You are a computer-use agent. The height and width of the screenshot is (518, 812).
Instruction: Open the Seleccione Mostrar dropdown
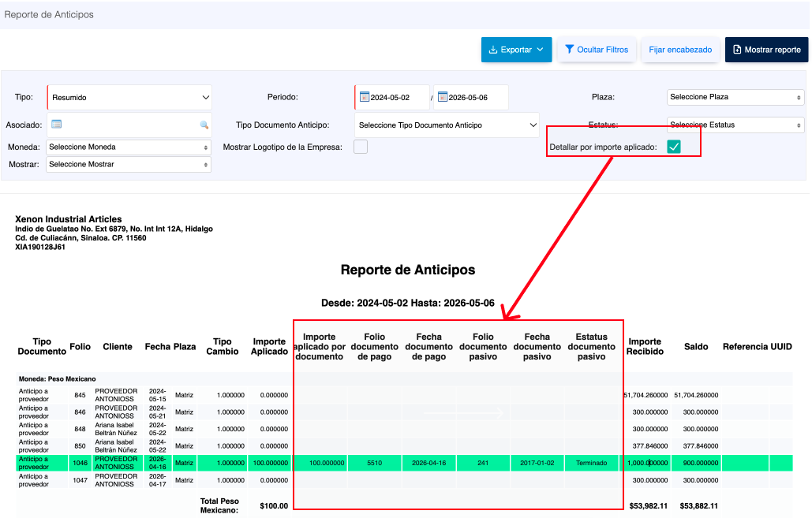click(x=129, y=165)
